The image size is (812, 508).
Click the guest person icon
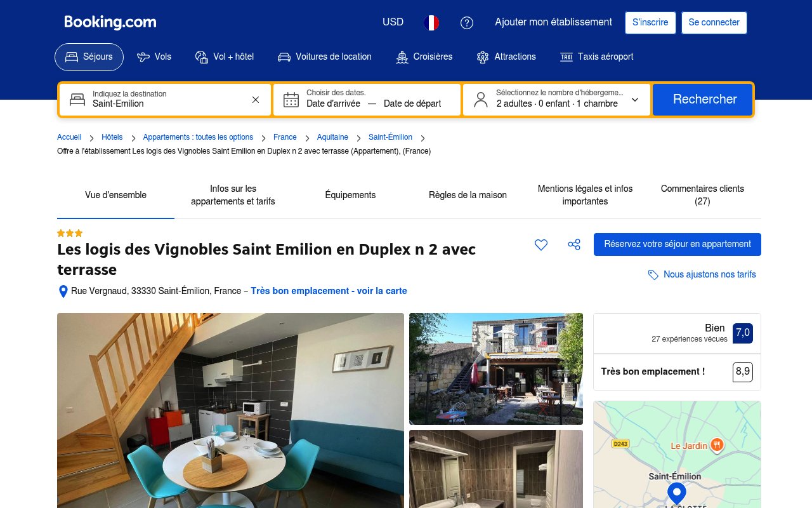point(481,100)
